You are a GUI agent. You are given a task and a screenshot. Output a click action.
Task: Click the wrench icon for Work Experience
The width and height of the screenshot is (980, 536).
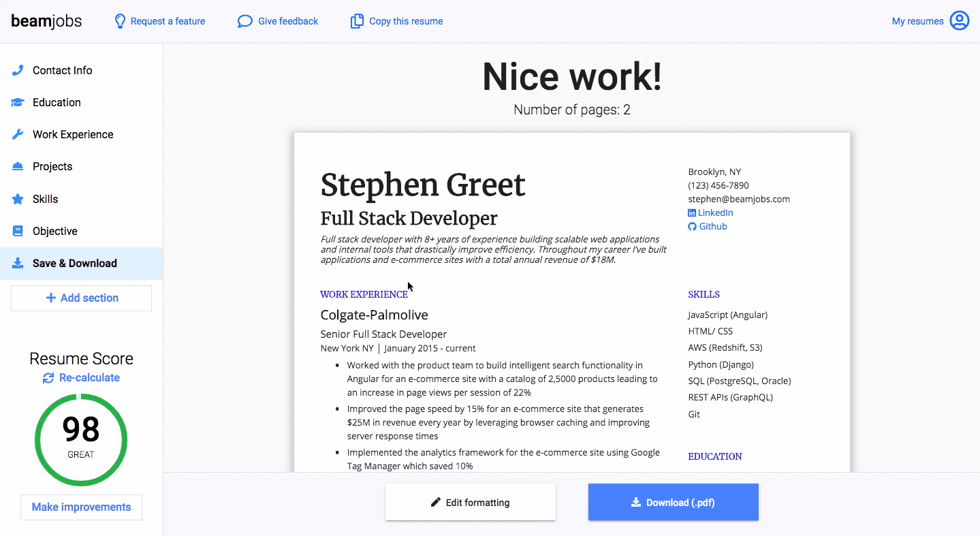point(18,134)
